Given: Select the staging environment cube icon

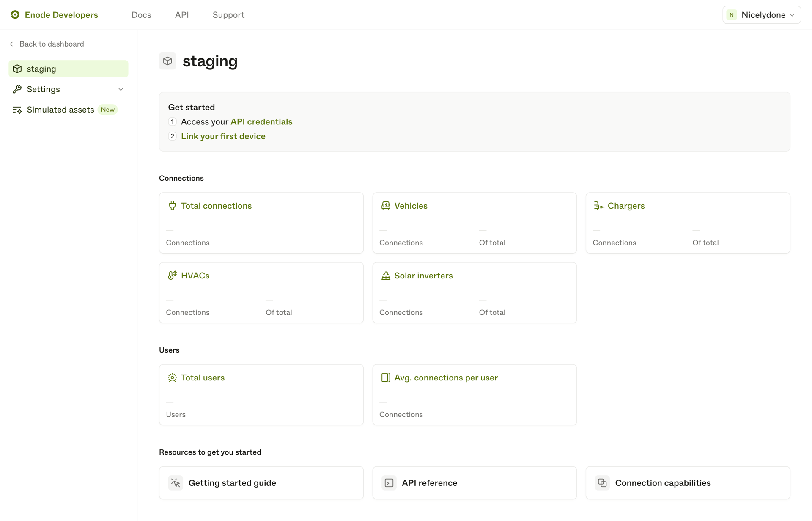Looking at the screenshot, I should [17, 69].
